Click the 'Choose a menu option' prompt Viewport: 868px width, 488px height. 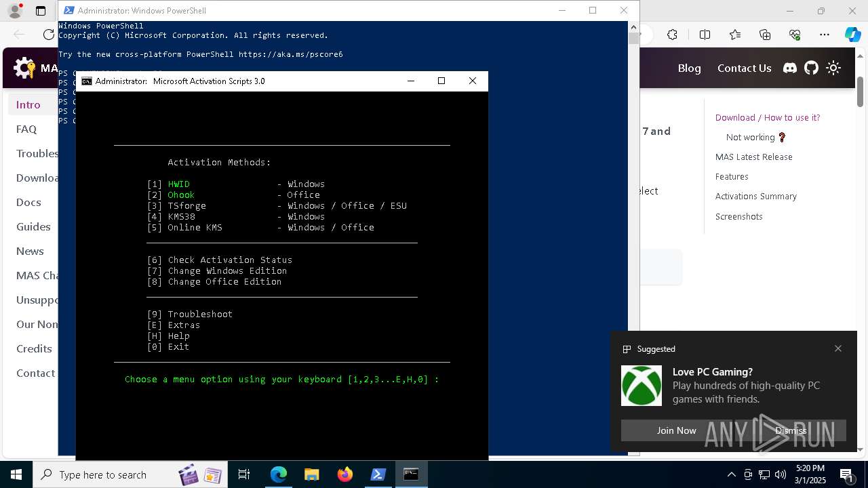coord(281,379)
